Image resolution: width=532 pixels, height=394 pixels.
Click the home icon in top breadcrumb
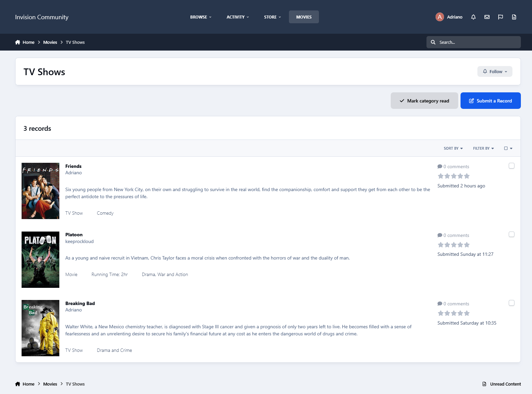pos(18,42)
